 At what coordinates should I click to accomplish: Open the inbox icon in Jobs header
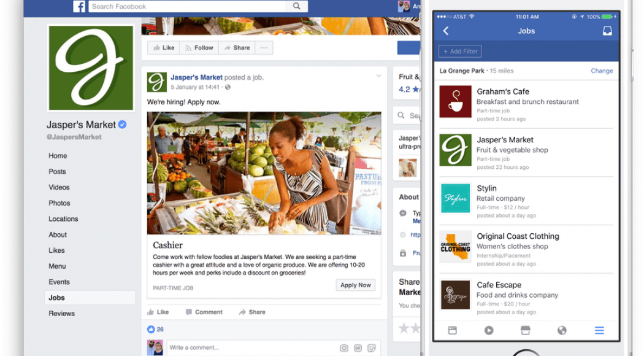click(x=607, y=31)
